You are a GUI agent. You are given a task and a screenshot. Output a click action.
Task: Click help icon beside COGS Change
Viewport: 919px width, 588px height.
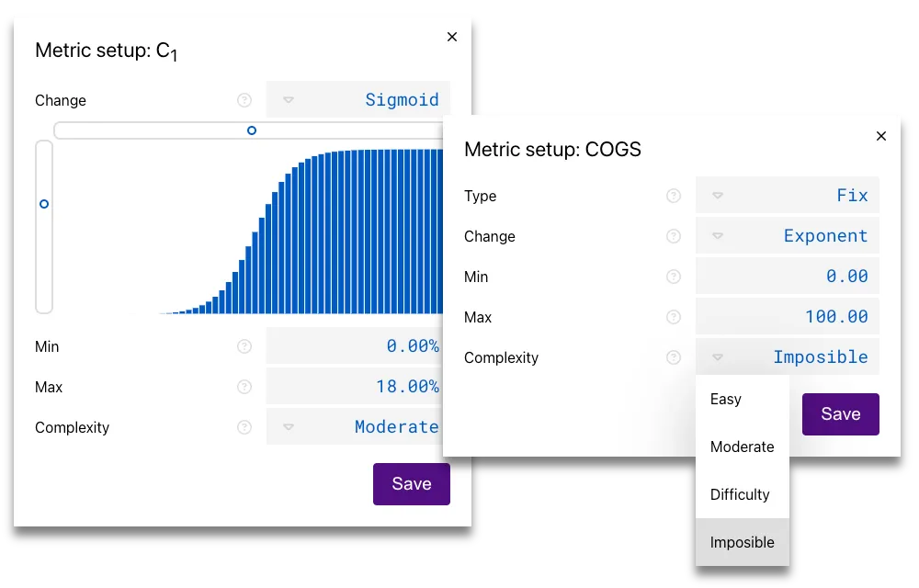click(674, 236)
